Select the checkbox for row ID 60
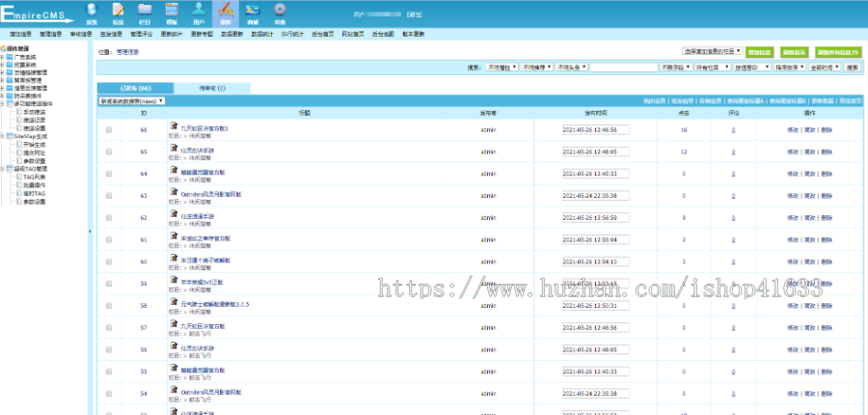868x415 pixels. click(108, 262)
